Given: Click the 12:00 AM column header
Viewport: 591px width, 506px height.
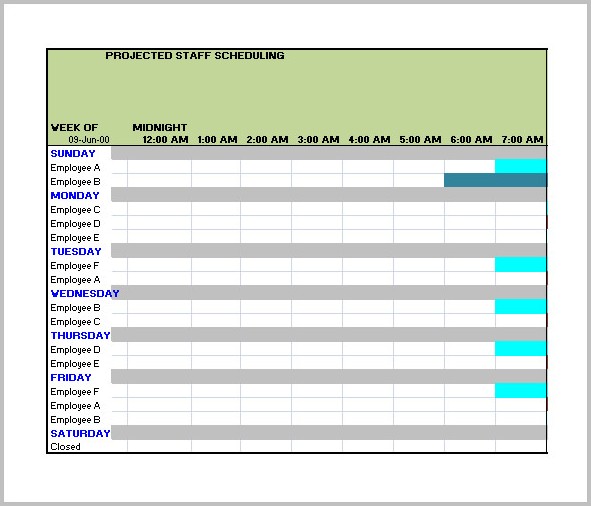Looking at the screenshot, I should click(x=165, y=140).
